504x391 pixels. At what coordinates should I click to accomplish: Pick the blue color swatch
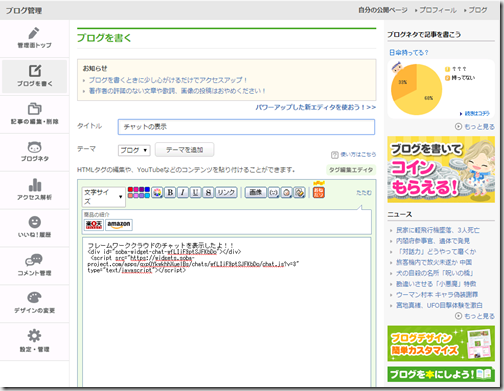click(x=147, y=189)
